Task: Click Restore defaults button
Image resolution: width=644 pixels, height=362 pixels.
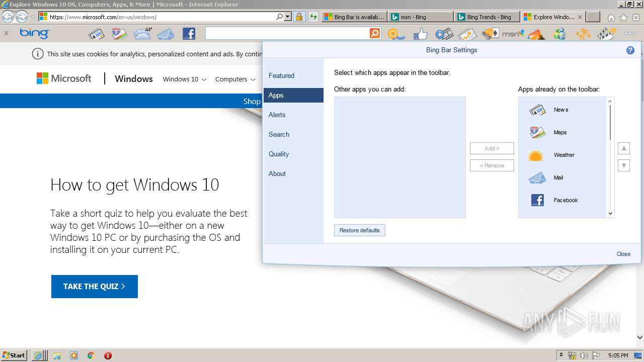Action: (x=360, y=230)
